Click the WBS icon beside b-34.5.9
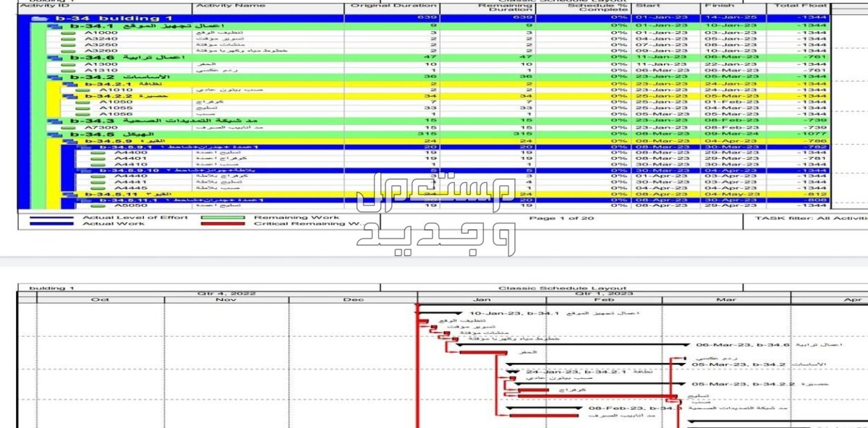The width and height of the screenshot is (868, 428). pyautogui.click(x=69, y=141)
